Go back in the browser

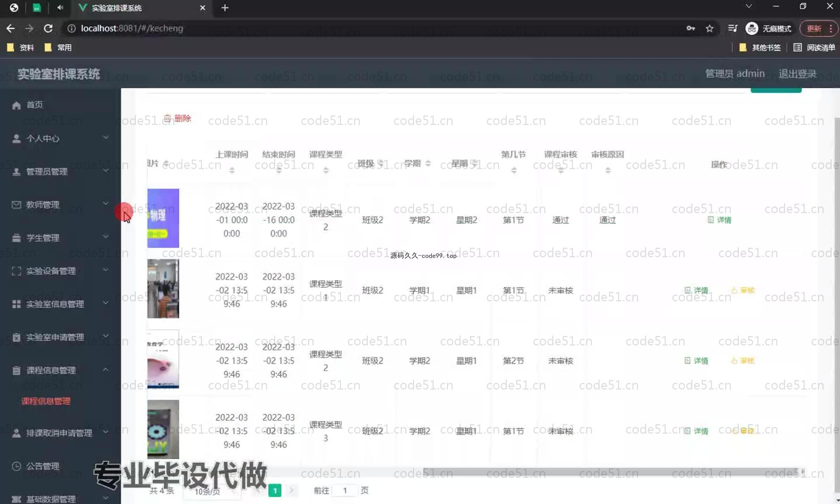click(x=10, y=28)
